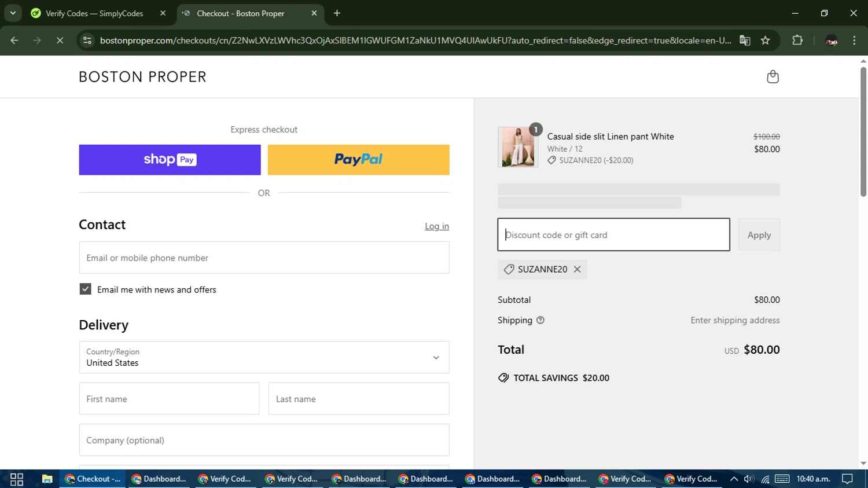This screenshot has height=488, width=868.
Task: Open the browser profile avatar
Action: pyautogui.click(x=832, y=41)
